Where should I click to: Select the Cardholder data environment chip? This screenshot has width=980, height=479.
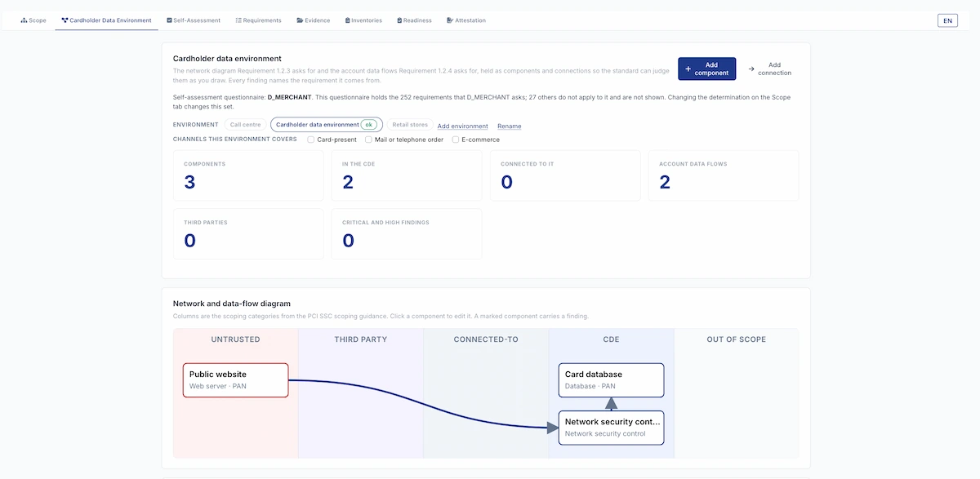point(325,125)
